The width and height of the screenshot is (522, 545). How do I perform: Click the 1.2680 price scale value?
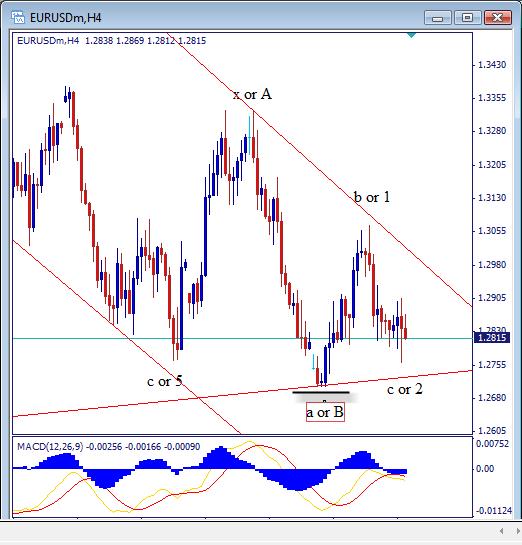tap(492, 398)
